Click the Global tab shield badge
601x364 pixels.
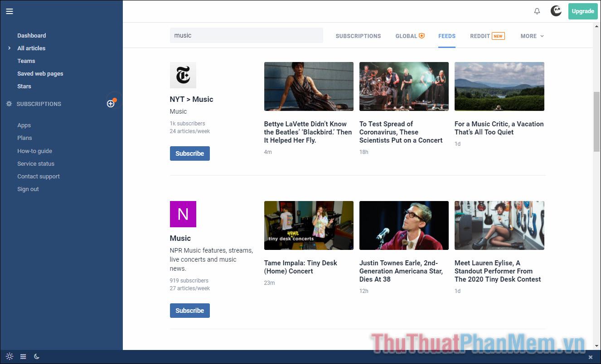[x=422, y=36]
